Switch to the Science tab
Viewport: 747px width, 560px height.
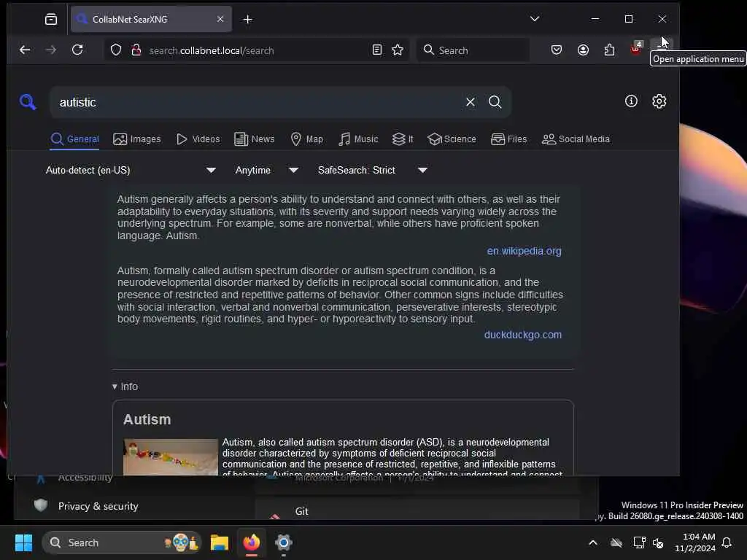point(452,139)
